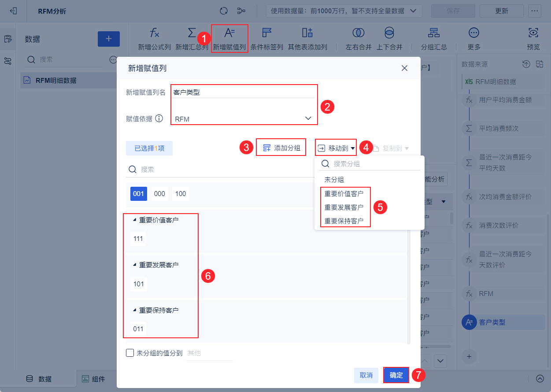Click the 已选择1项 button
Viewport: 551px width, 392px height.
[149, 148]
